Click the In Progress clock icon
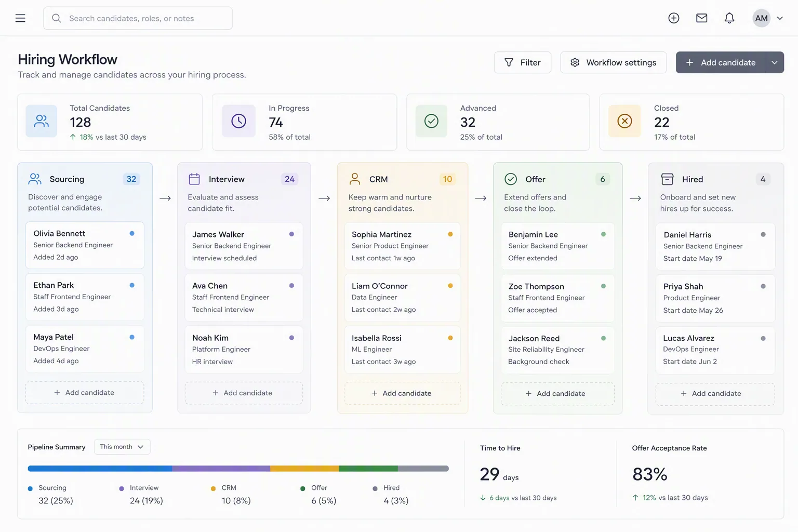 (x=238, y=121)
